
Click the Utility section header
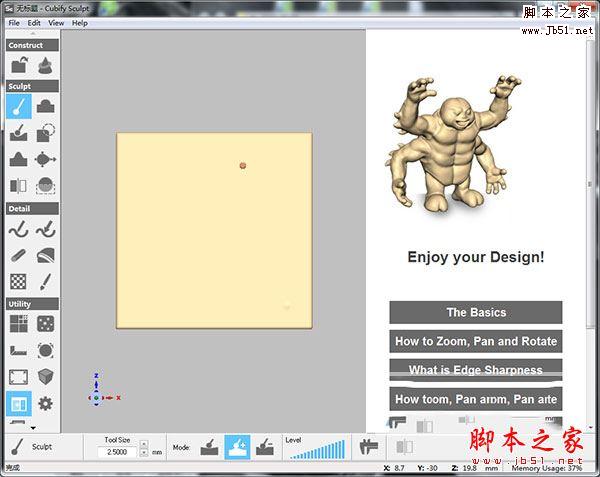[33, 304]
